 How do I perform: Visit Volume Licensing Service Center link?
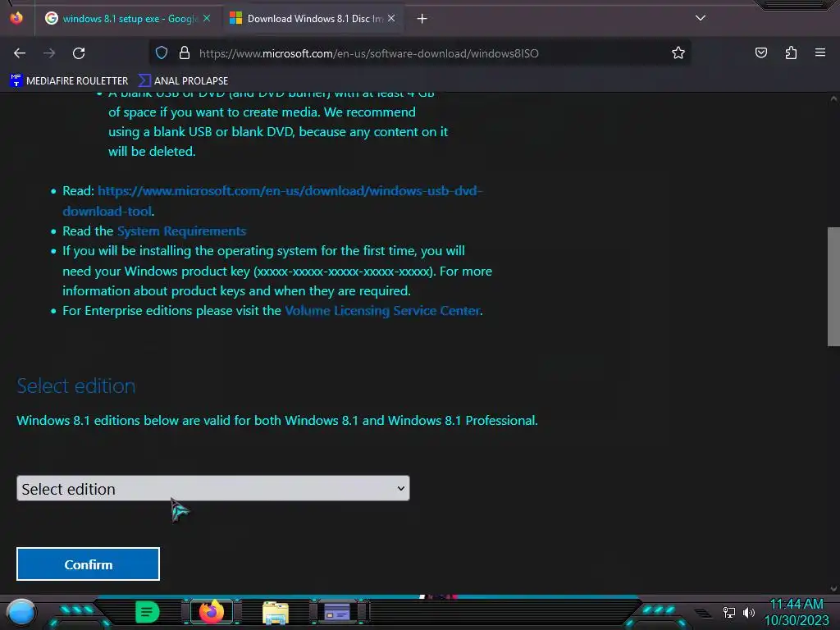coord(382,311)
